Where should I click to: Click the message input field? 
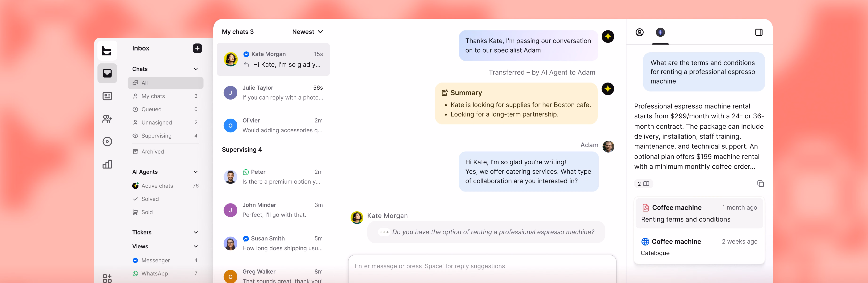(482, 268)
